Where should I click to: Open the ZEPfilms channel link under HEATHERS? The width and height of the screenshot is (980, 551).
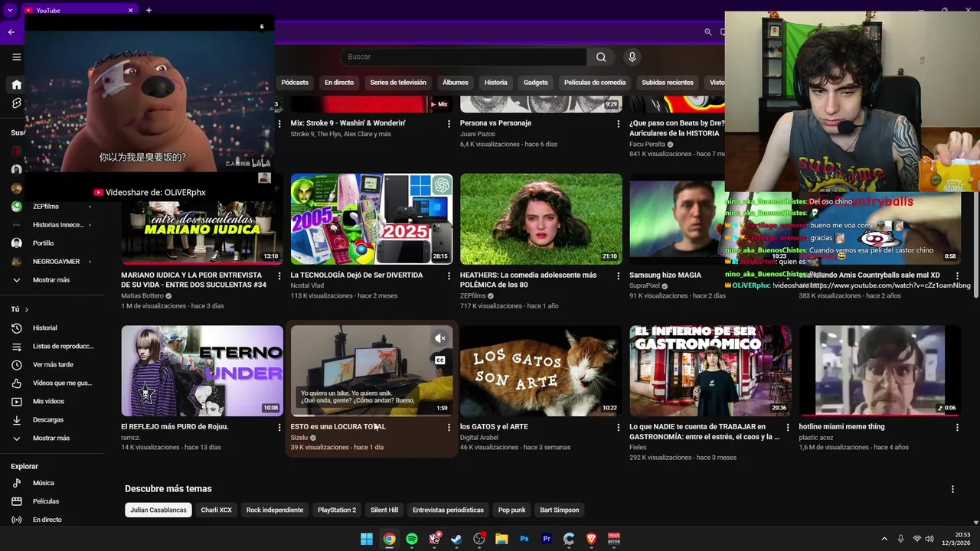pyautogui.click(x=472, y=295)
